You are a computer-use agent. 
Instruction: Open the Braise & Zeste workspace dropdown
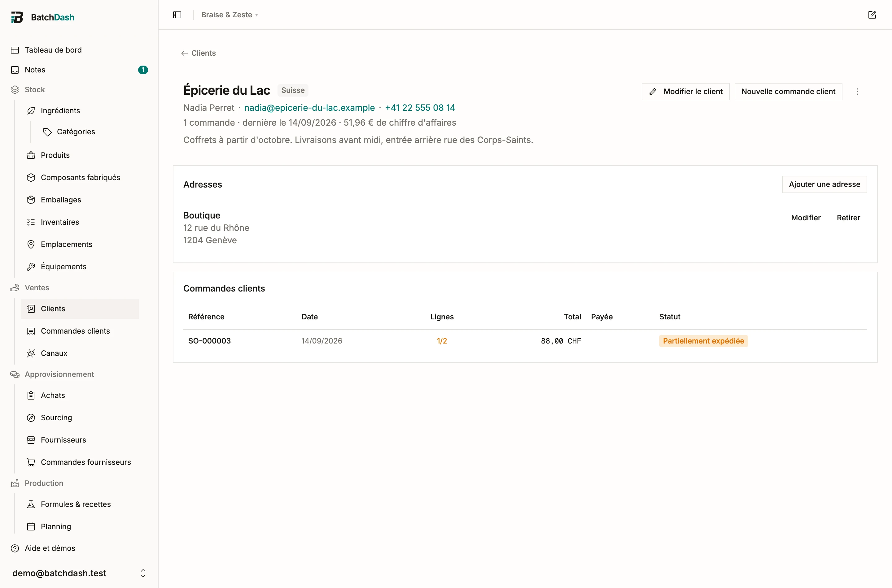click(230, 15)
